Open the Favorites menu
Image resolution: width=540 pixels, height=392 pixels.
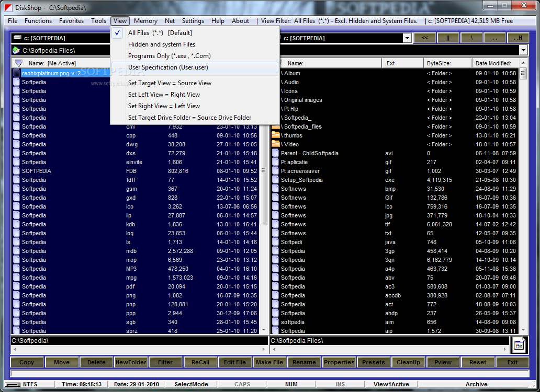click(71, 20)
